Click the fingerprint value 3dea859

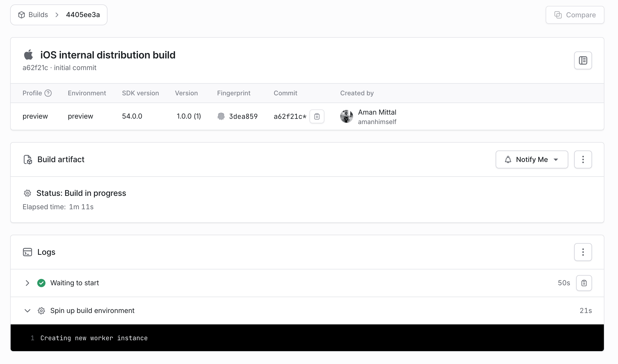click(x=243, y=116)
